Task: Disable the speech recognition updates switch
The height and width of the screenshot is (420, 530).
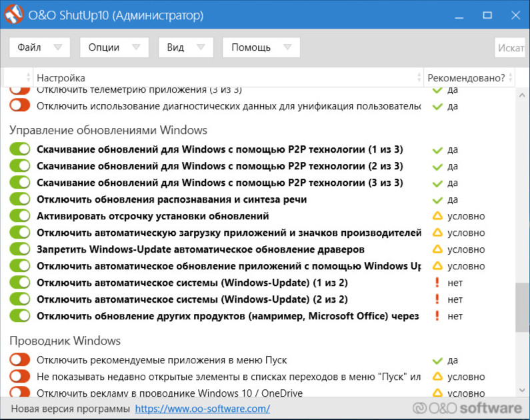Action: (x=20, y=199)
